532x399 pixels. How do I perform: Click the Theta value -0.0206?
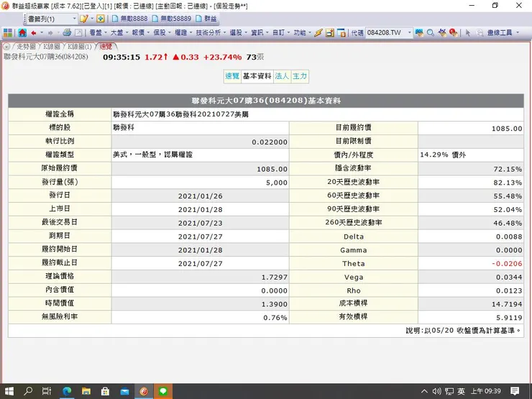(x=507, y=264)
